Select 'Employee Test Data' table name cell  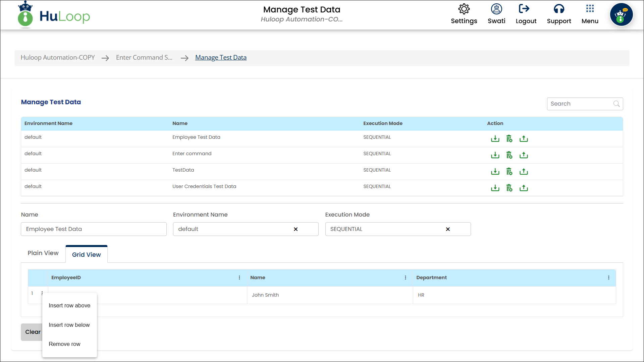coord(196,137)
